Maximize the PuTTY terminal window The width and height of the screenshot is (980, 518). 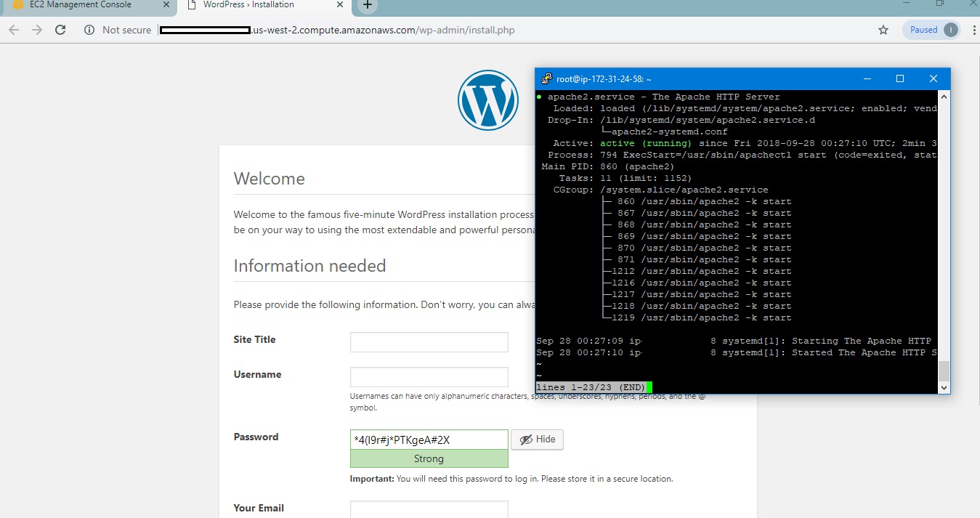(900, 78)
